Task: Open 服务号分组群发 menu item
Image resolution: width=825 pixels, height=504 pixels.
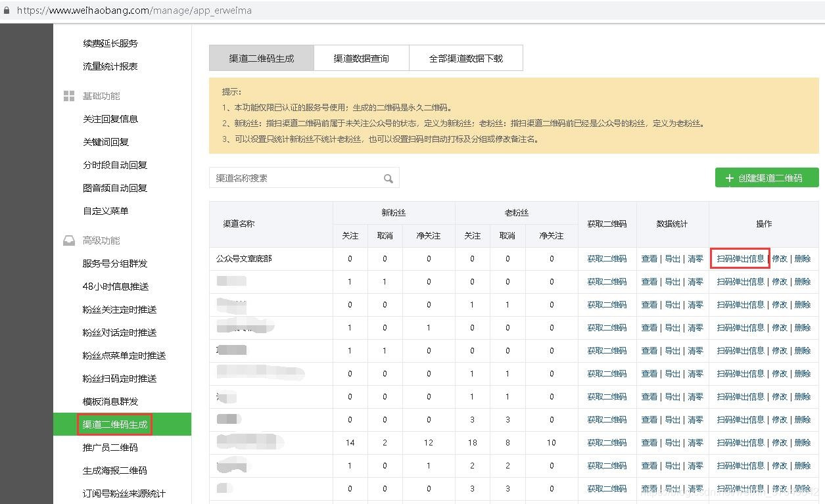Action: 115,263
